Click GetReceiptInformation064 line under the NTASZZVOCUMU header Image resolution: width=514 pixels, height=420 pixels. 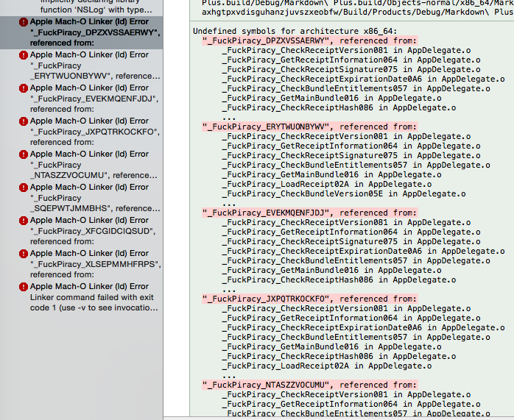[x=351, y=404]
